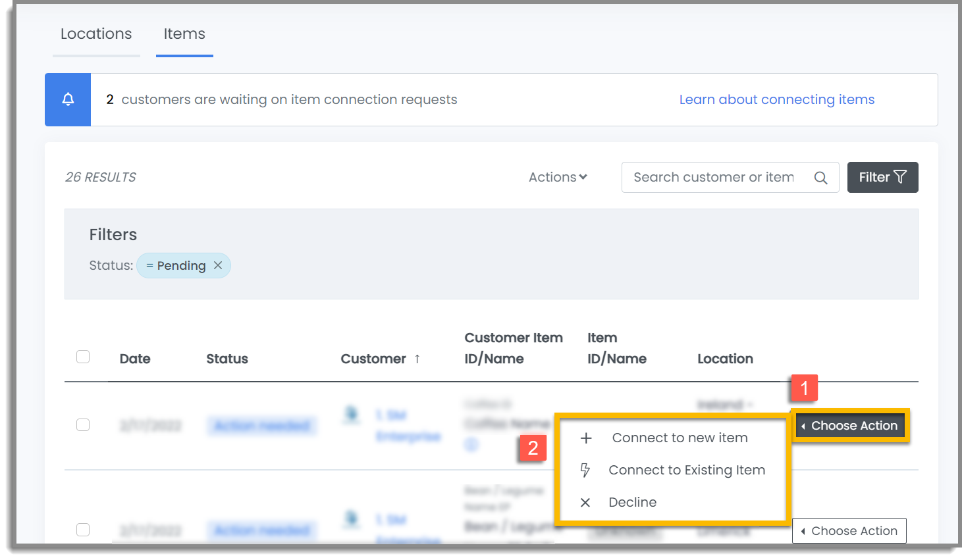Click the first row customer logo icon
Viewport: 962px width, 560px height.
[352, 415]
